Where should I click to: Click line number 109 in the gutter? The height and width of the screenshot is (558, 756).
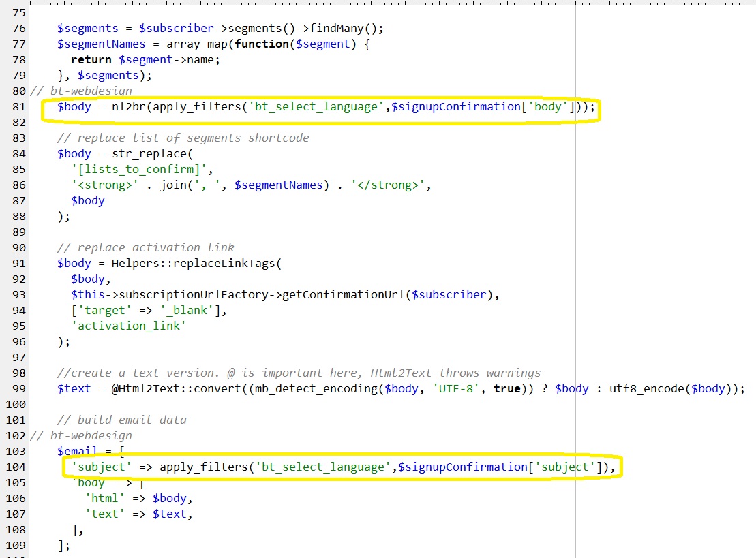tap(16, 546)
